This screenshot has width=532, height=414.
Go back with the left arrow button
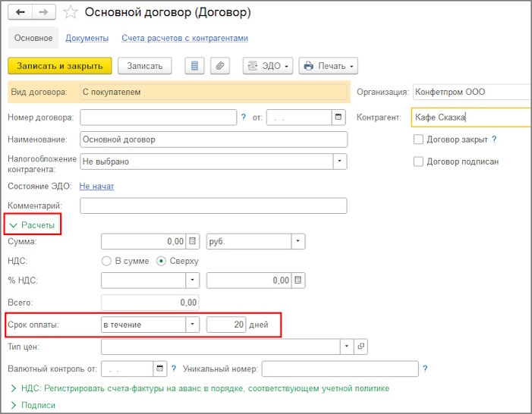point(20,12)
